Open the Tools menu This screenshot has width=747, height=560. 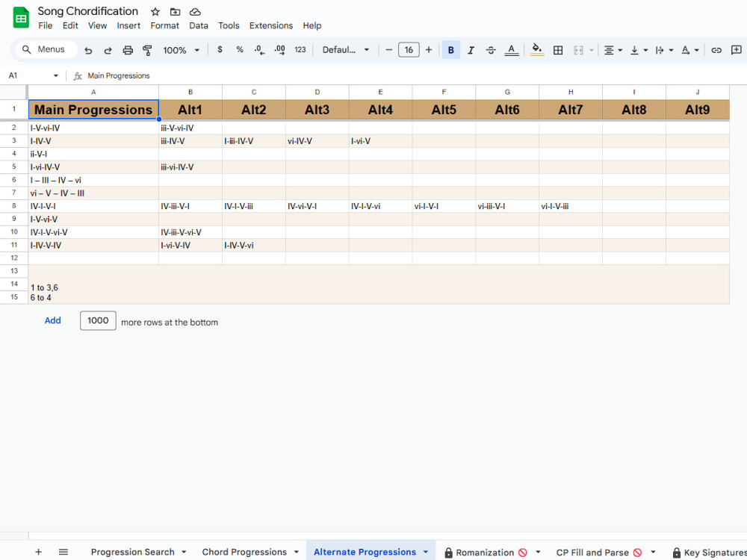[x=229, y=25]
